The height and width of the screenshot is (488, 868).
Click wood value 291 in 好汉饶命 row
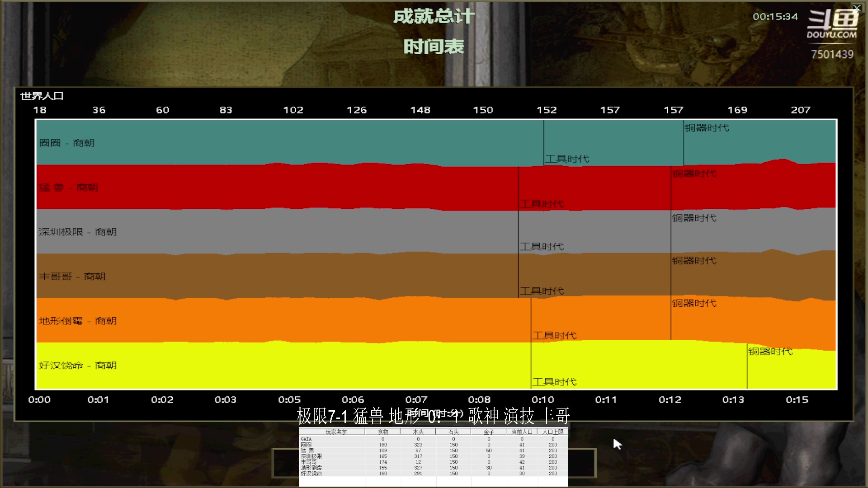418,474
